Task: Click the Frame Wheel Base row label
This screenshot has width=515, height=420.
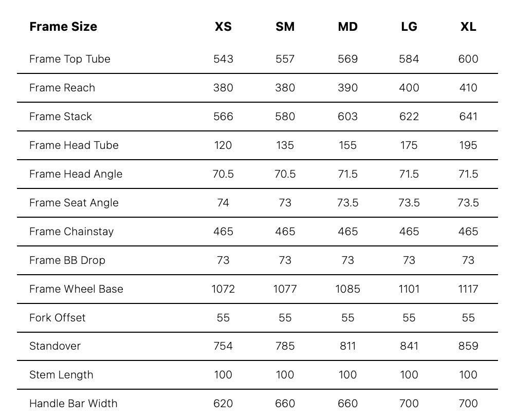Action: click(x=76, y=289)
